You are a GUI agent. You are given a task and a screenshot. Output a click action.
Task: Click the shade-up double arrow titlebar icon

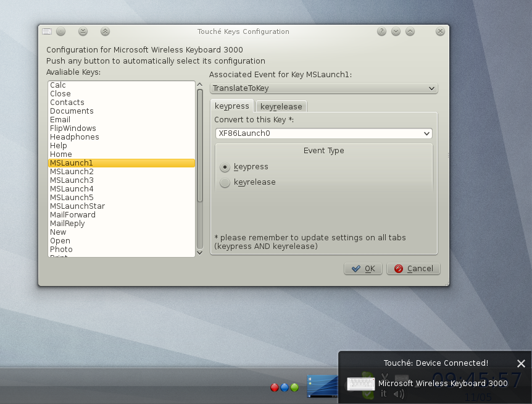[x=105, y=32]
